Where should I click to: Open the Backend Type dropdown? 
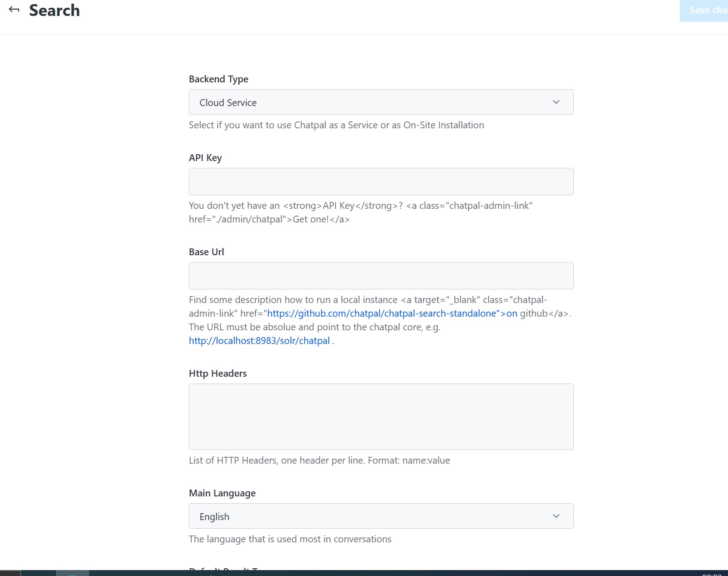(x=381, y=102)
